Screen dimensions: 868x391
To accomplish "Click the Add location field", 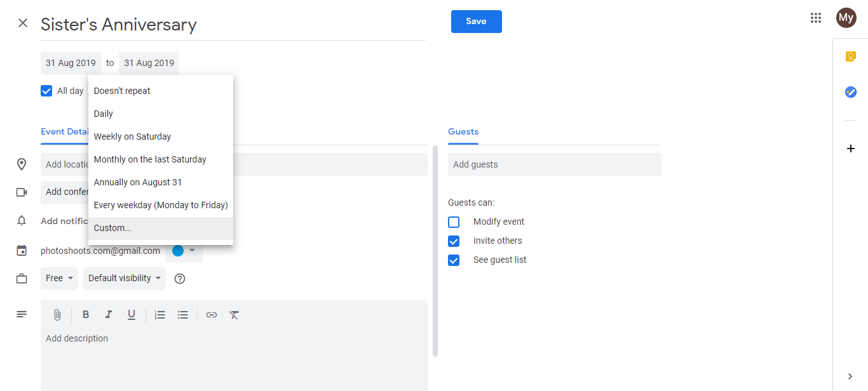I will (x=234, y=164).
